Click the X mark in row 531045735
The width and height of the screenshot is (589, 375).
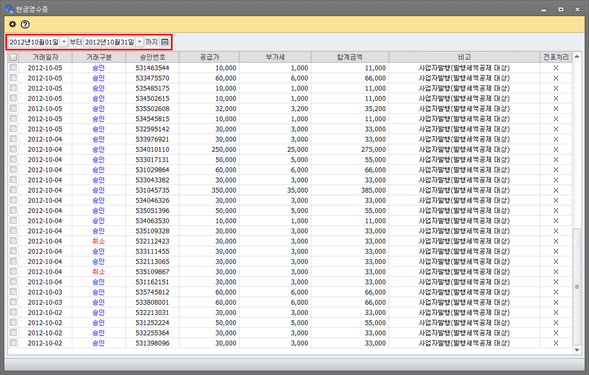point(556,190)
